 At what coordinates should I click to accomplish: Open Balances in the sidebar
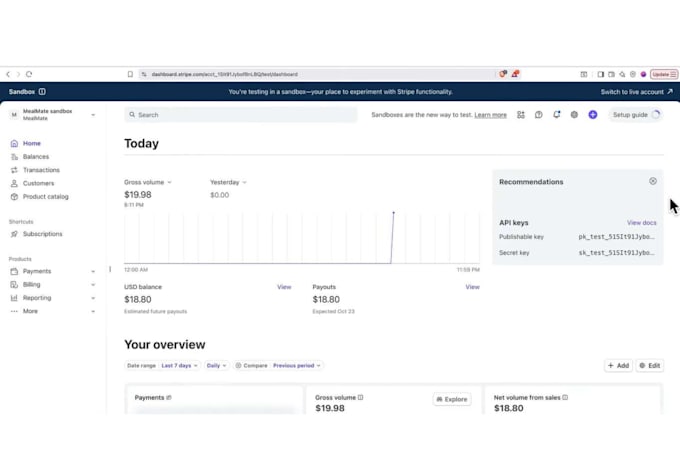click(36, 157)
